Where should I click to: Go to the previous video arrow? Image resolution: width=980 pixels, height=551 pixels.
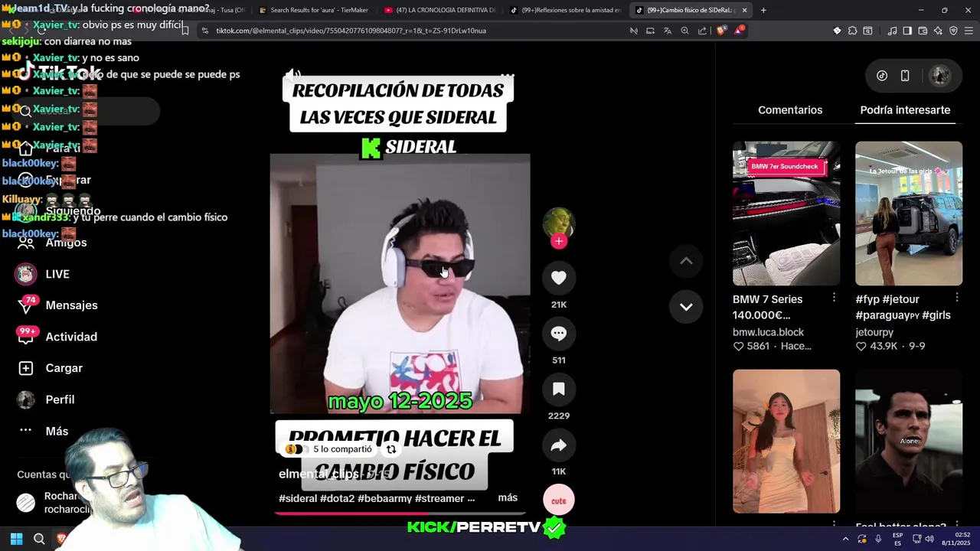(x=686, y=261)
